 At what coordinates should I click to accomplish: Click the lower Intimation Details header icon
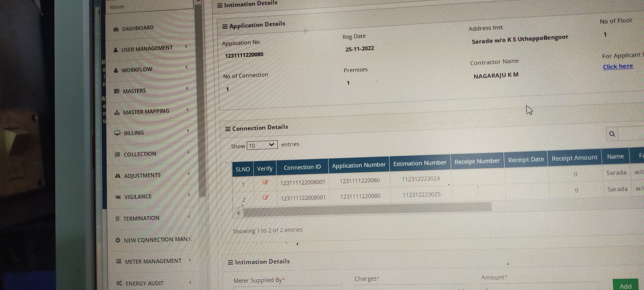(231, 262)
